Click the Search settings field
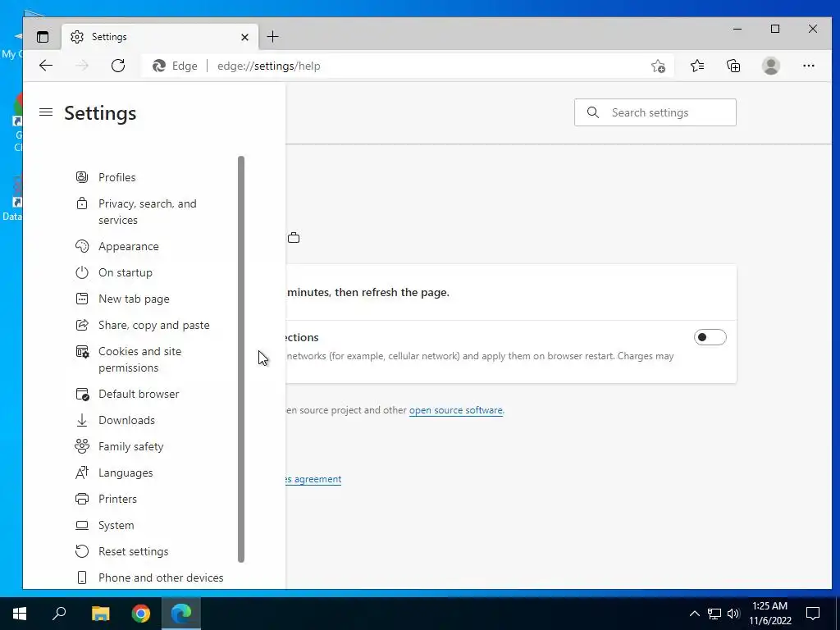 click(x=655, y=112)
